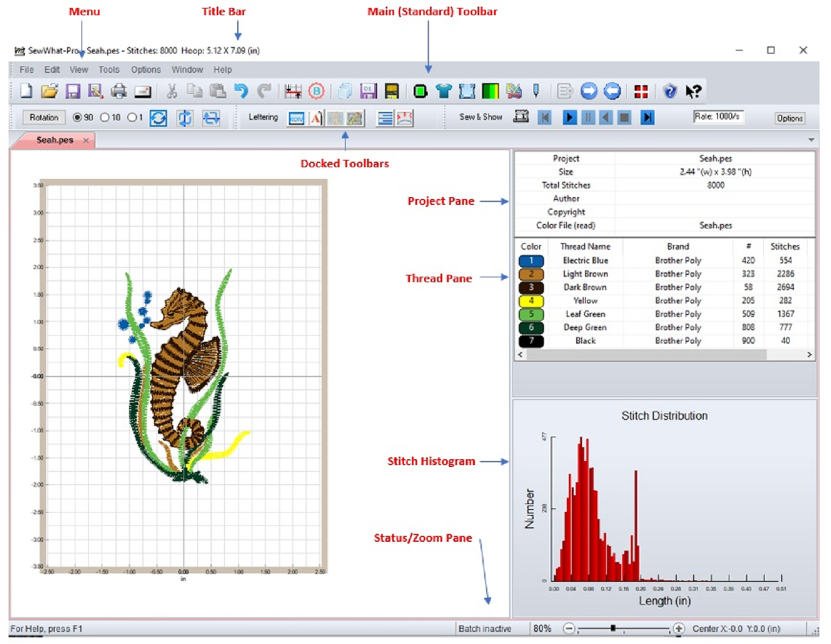831x644 pixels.
Task: Click the sewing machine icon in Sew & Show toolbar
Action: click(521, 117)
